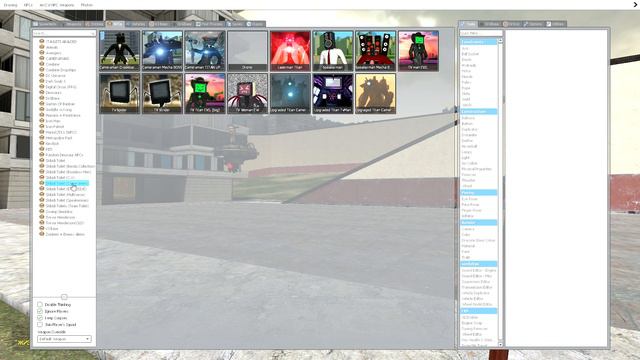640x360 pixels.
Task: Select the Hoverball tool
Action: tap(469, 146)
